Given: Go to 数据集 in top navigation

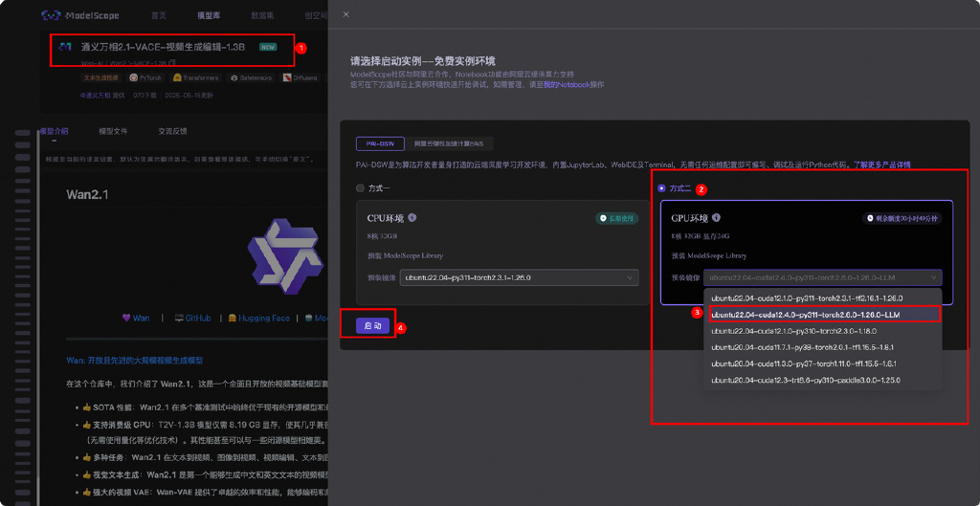Looking at the screenshot, I should click(x=262, y=15).
